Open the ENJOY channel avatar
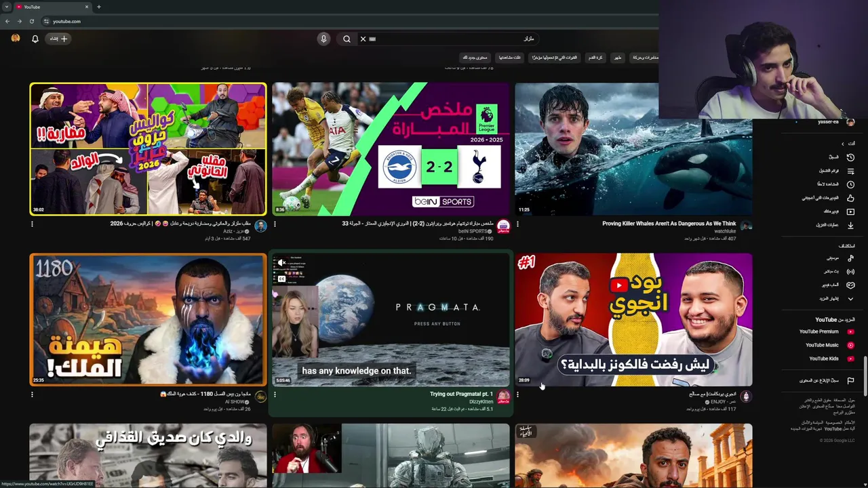Viewport: 868px width, 488px height. 746,396
